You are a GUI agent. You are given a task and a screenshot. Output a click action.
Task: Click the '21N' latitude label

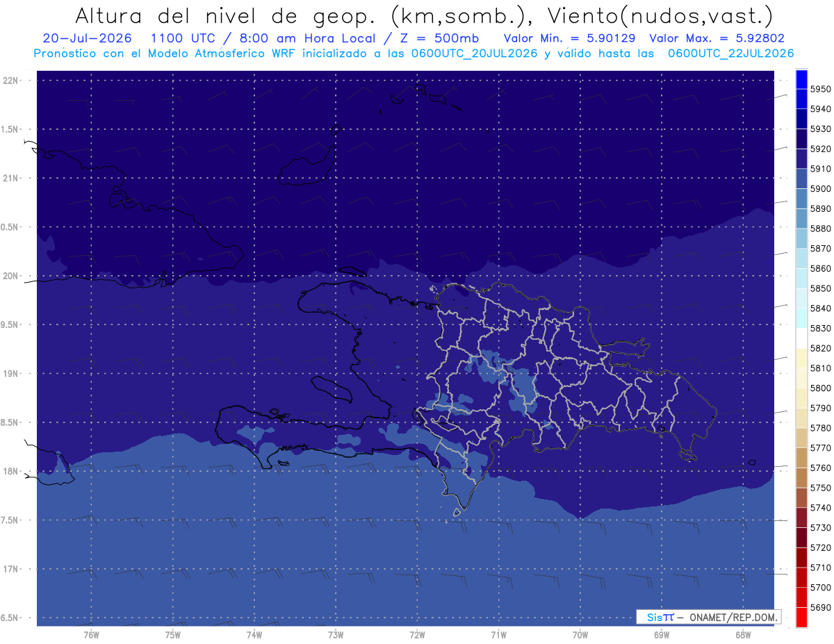(12, 178)
